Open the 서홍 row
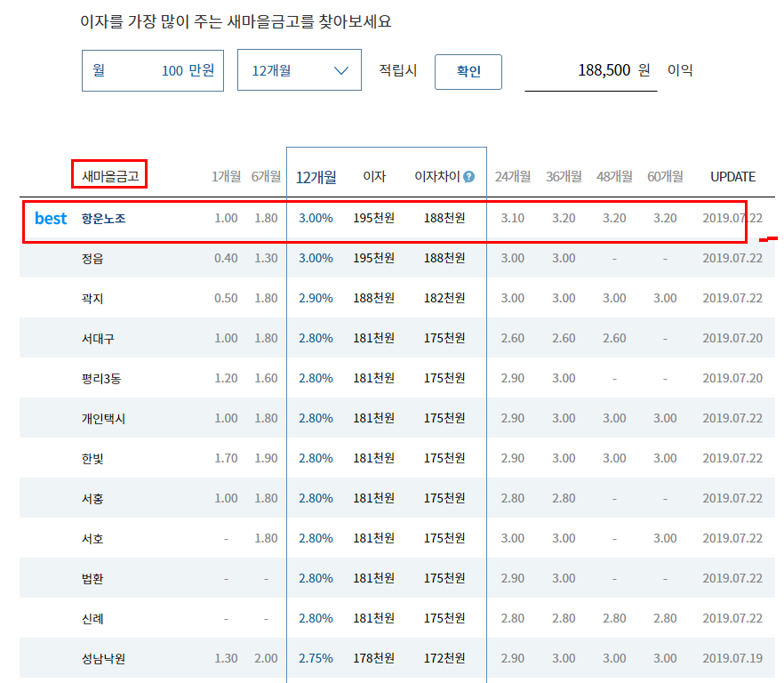The height and width of the screenshot is (683, 784). click(397, 498)
